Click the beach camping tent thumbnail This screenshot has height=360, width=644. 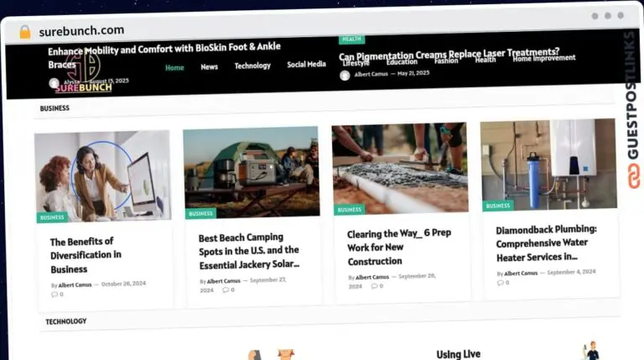coord(251,170)
